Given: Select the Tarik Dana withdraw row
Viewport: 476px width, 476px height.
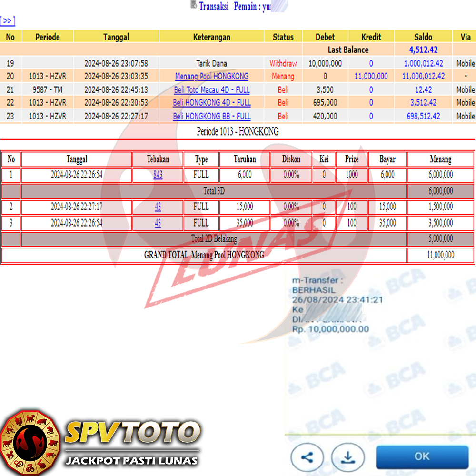Looking at the screenshot, I should pos(211,63).
